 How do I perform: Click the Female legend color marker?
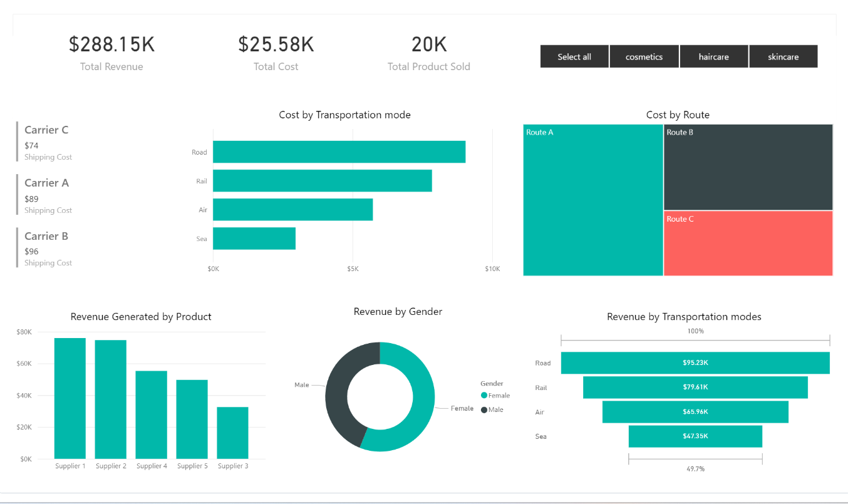tap(484, 396)
